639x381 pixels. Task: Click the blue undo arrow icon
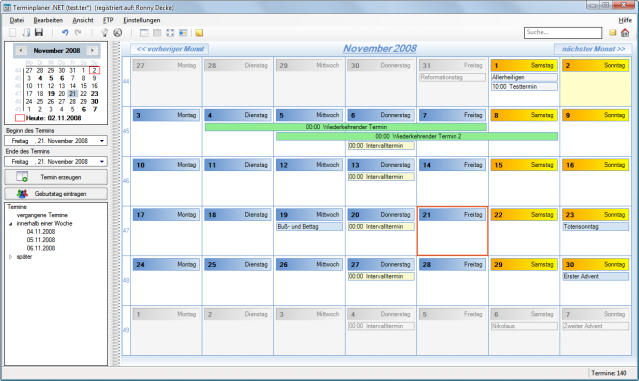point(65,33)
